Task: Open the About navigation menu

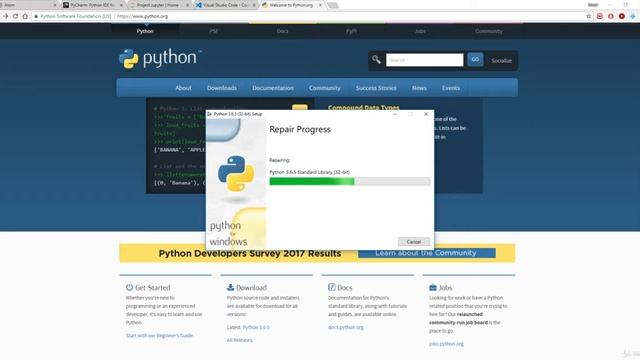Action: point(183,88)
